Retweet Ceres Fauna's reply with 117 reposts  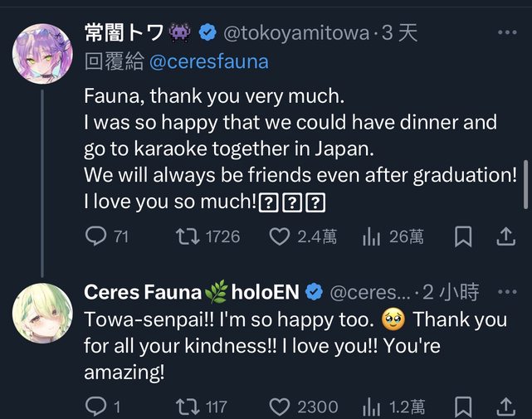[188, 407]
